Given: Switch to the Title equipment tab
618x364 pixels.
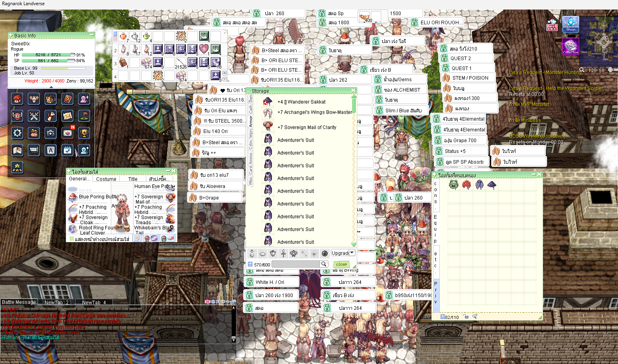Looking at the screenshot, I should [x=133, y=179].
